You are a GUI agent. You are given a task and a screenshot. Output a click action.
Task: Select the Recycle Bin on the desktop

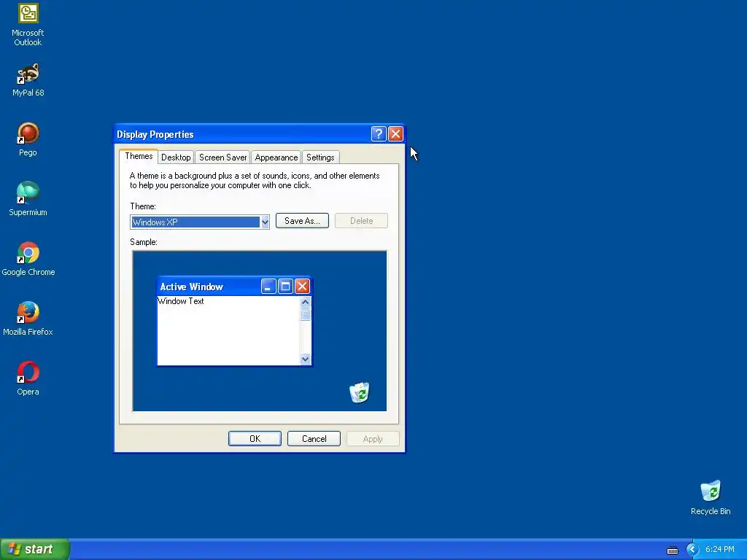(711, 497)
